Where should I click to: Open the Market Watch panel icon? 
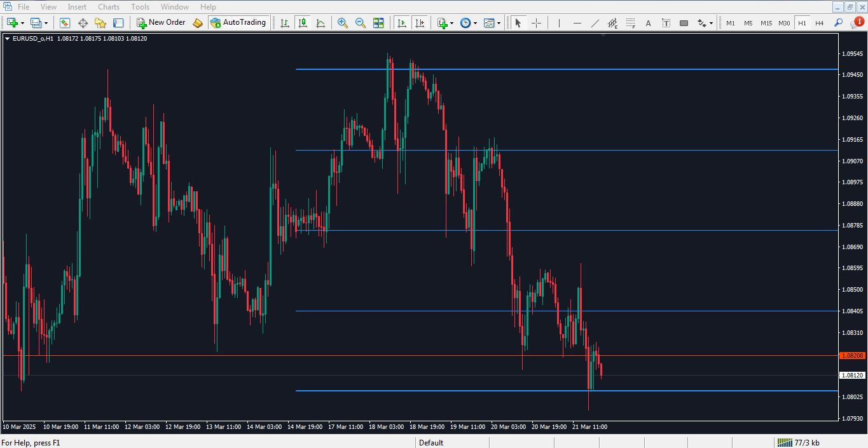(65, 23)
